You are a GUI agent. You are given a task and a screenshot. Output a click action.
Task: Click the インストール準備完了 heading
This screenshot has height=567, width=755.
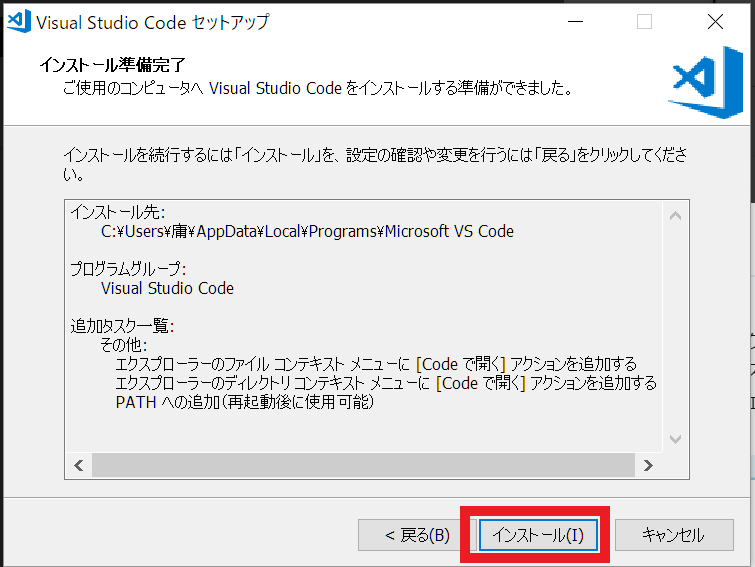(x=113, y=64)
